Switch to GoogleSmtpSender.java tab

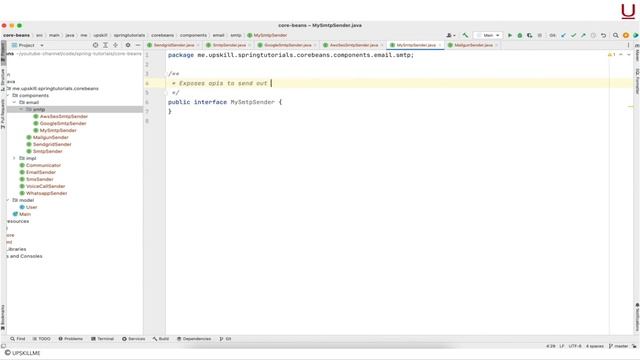coord(287,45)
